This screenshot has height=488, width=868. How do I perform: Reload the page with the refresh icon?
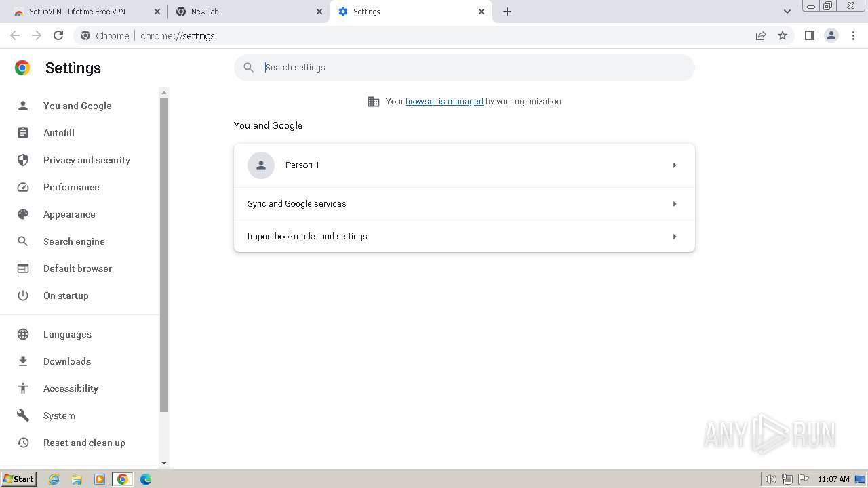point(58,35)
